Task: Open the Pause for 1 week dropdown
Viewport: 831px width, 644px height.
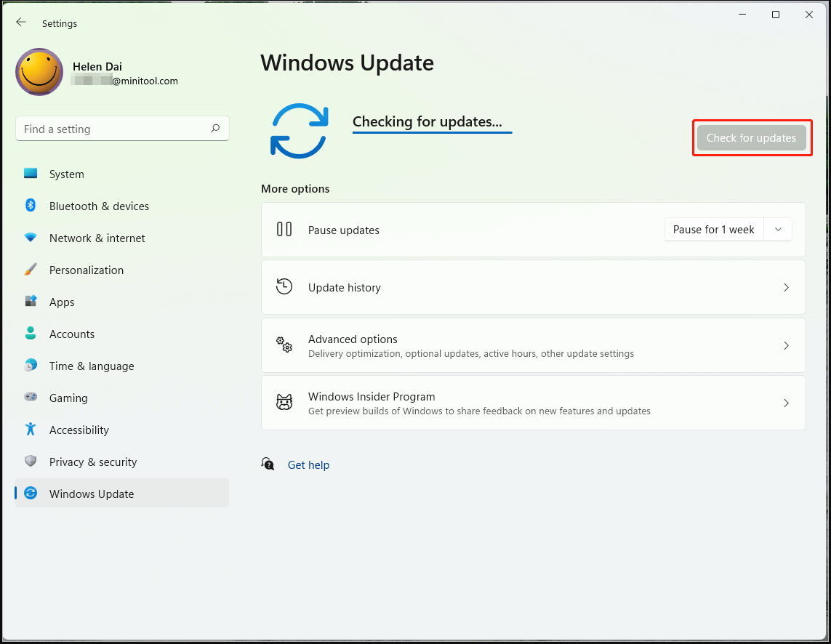Action: [778, 229]
